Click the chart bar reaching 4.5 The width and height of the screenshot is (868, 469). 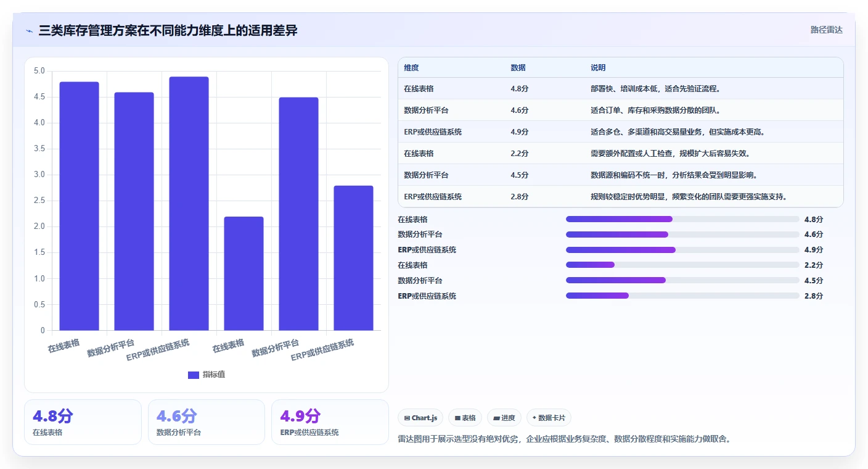click(299, 214)
